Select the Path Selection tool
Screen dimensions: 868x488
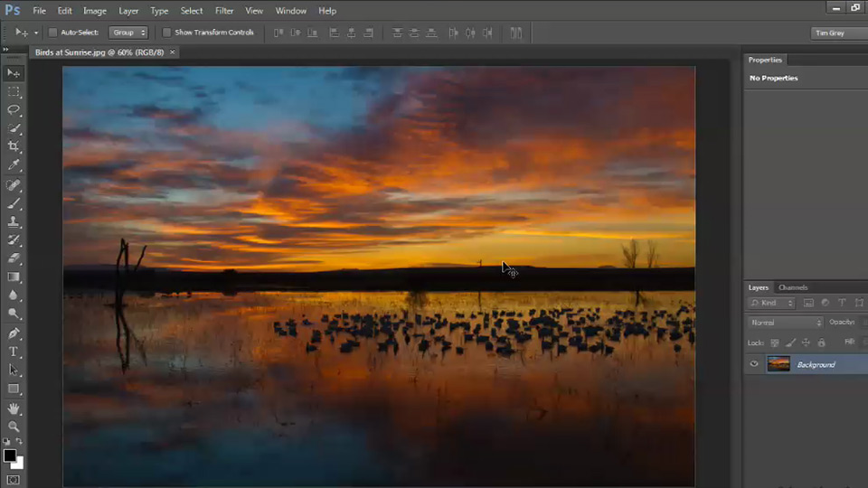14,371
